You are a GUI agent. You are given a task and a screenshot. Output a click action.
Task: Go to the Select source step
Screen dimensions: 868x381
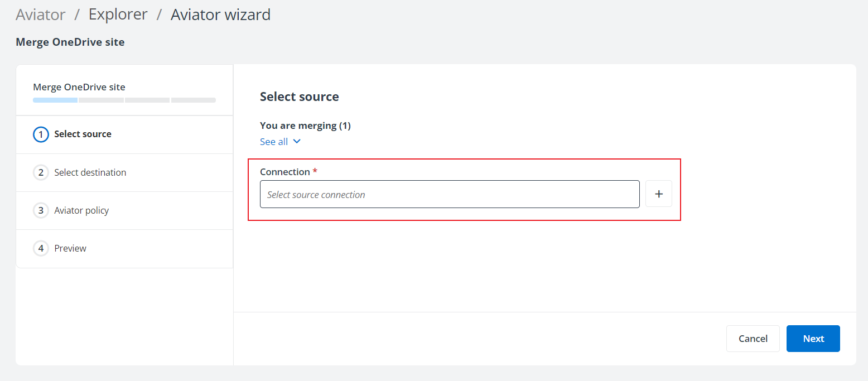click(83, 134)
